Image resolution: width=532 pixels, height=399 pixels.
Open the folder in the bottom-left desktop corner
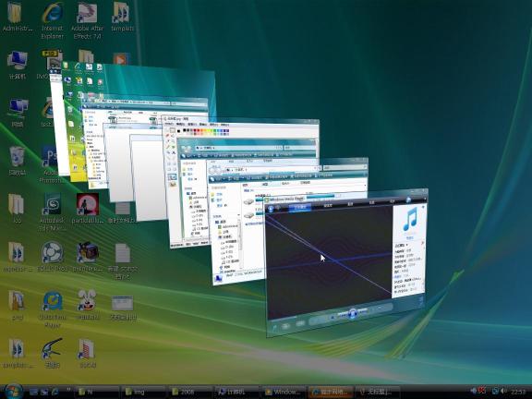17,353
